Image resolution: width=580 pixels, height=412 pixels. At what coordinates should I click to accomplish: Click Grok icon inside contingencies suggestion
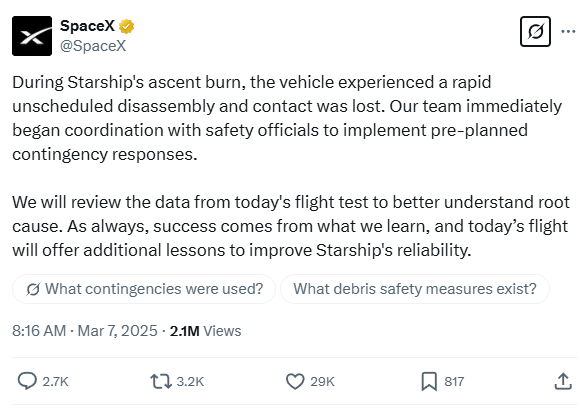click(x=33, y=289)
